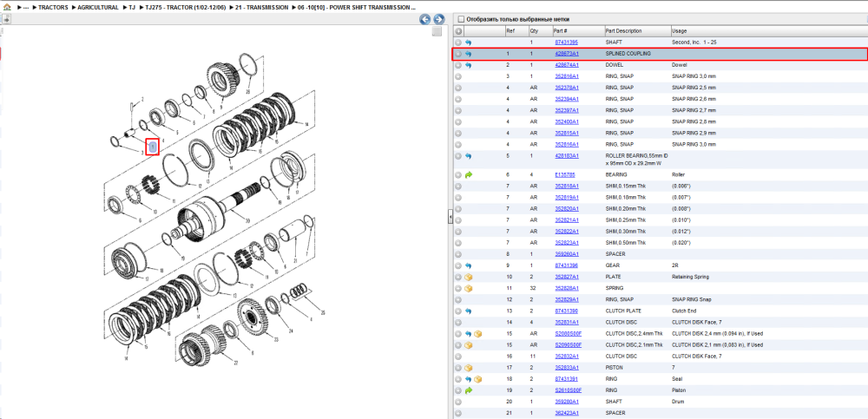Add CLUTCH DISC 352832A1 with its plus icon

point(458,357)
